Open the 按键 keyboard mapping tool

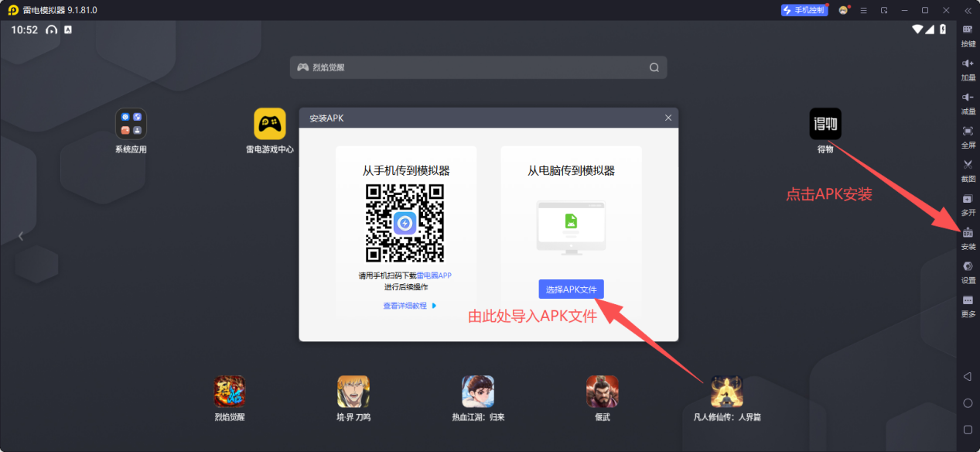(968, 34)
